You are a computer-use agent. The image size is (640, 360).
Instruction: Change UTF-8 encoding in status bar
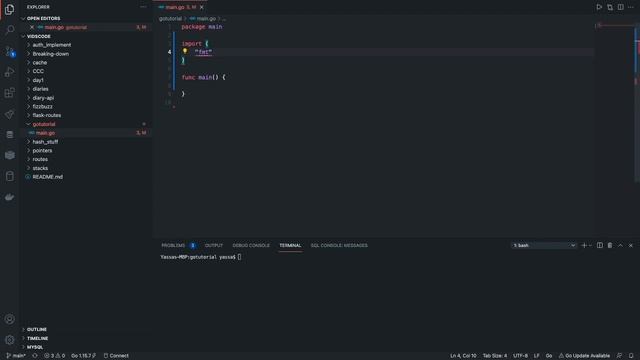tap(520, 356)
